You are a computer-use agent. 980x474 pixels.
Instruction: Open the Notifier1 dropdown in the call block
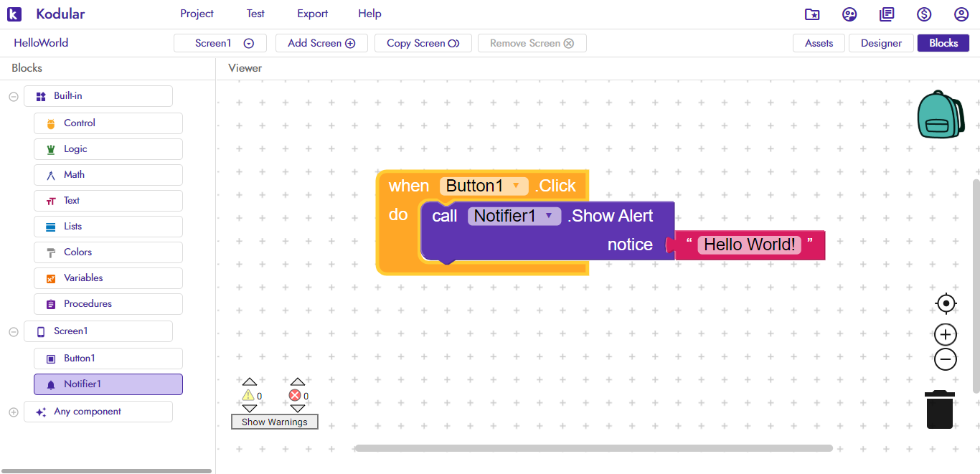pos(514,216)
